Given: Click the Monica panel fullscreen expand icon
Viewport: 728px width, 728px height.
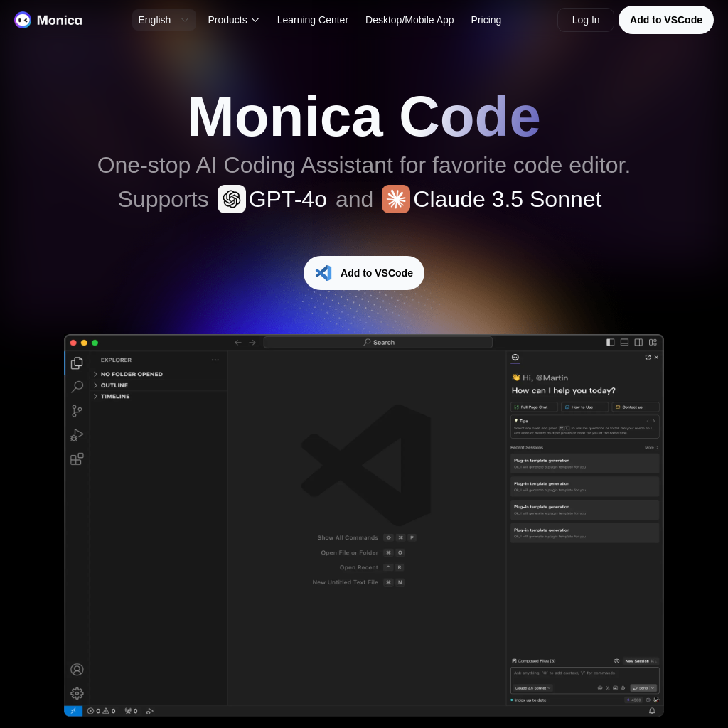Looking at the screenshot, I should pos(648,357).
